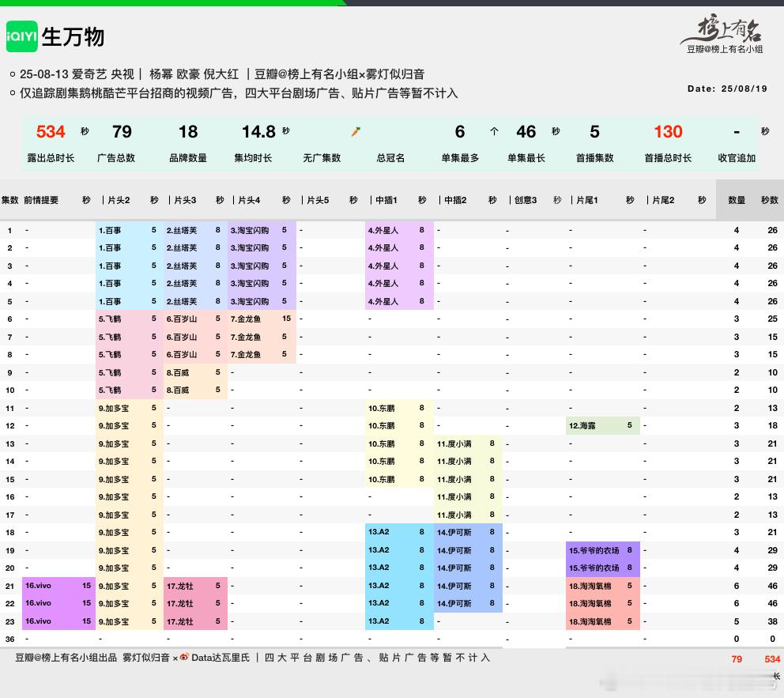Screen dimensions: 784x698
Task: Click the 中插2 column header
Action: tap(455, 200)
